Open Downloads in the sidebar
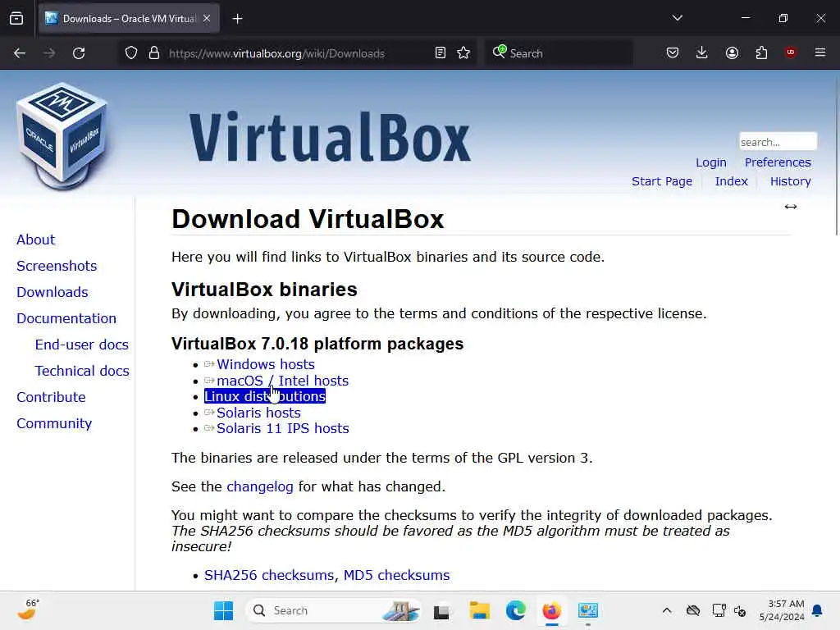Screen dimensions: 840x630 (x=52, y=292)
